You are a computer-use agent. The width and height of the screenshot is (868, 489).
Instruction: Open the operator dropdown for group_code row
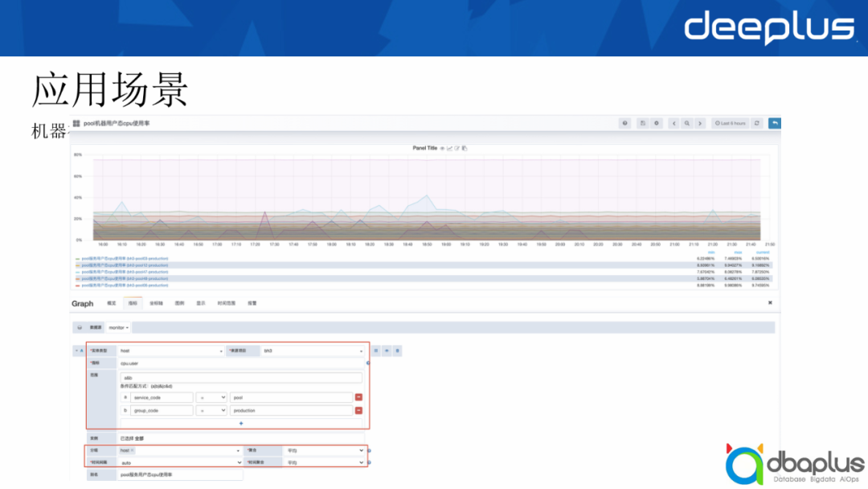click(x=211, y=411)
